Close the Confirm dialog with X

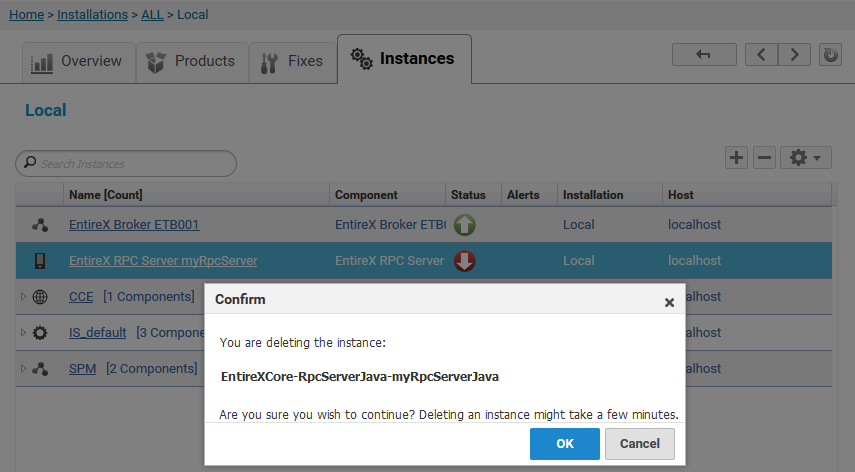click(x=669, y=302)
